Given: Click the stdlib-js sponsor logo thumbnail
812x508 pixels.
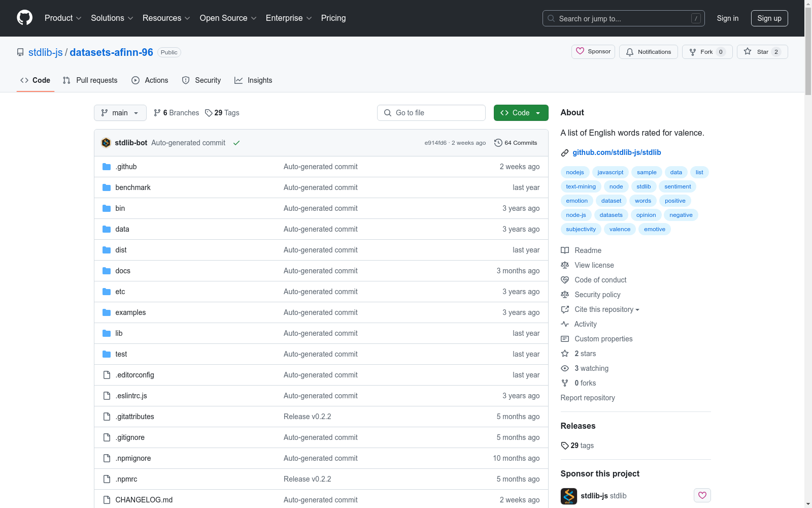Looking at the screenshot, I should pyautogui.click(x=569, y=496).
